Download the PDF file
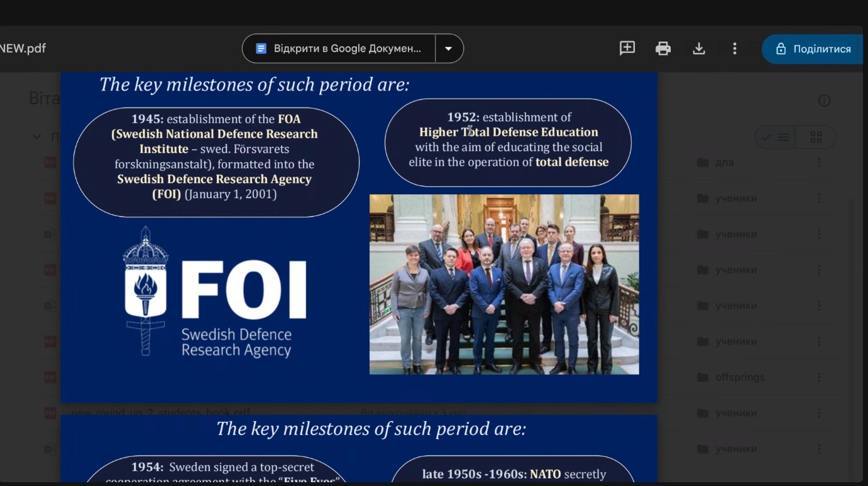This screenshot has height=486, width=868. [699, 48]
